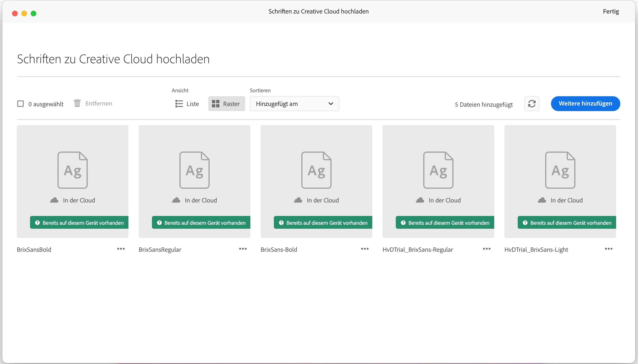This screenshot has height=364, width=638.
Task: Click the chevron arrow in Sortieren dropdown
Action: click(330, 103)
